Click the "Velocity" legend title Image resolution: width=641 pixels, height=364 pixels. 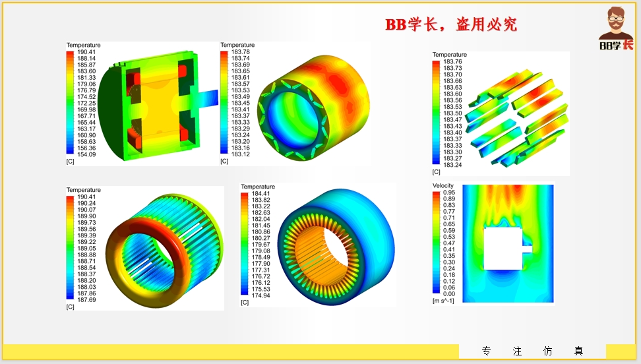[x=443, y=186]
